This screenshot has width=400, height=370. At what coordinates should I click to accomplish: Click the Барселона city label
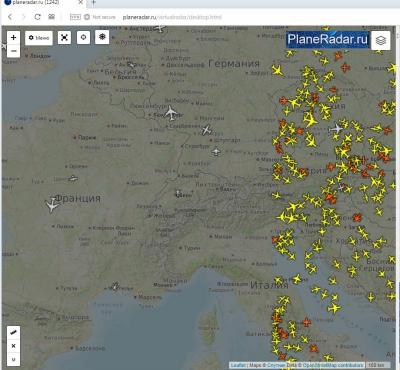coord(90,348)
